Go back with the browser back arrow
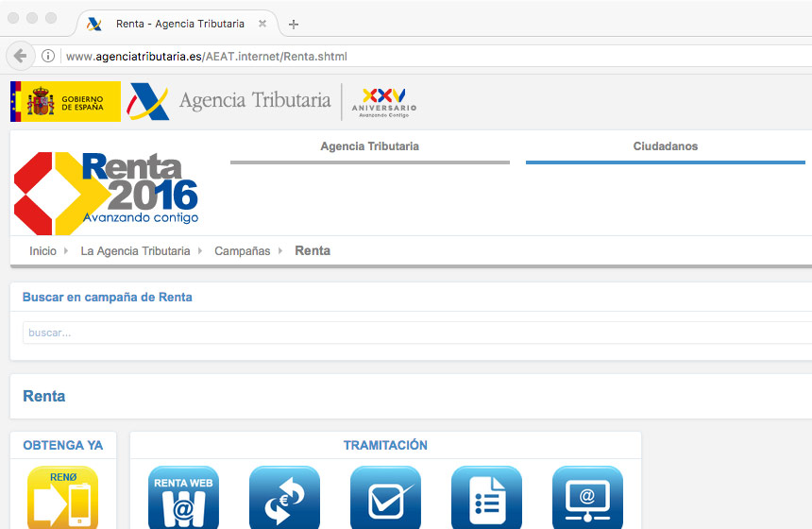This screenshot has width=812, height=529. pyautogui.click(x=20, y=56)
